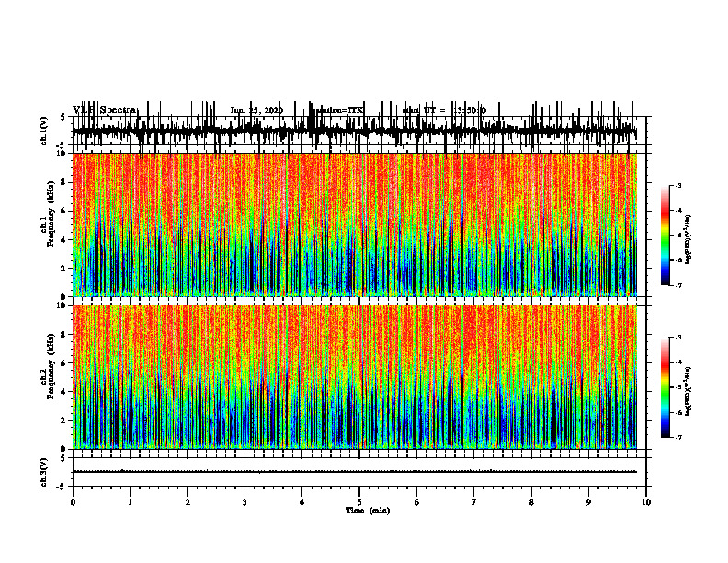Click the flat ch.3 voltage trace panel
728x563 pixels.
pyautogui.click(x=358, y=472)
